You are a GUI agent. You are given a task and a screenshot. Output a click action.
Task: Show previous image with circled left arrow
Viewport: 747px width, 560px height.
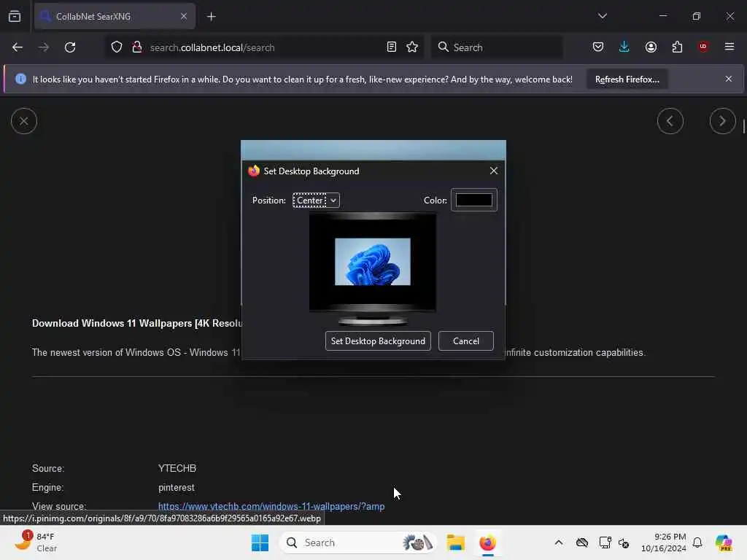pos(670,121)
